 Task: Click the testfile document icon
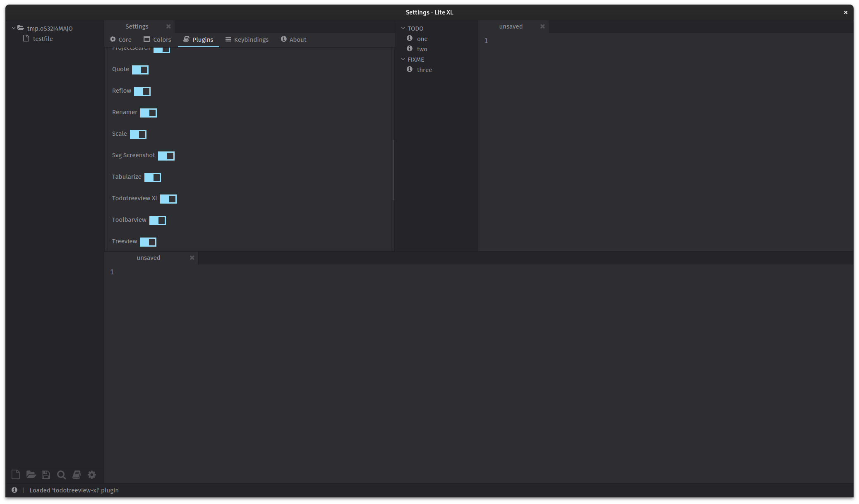pyautogui.click(x=26, y=38)
